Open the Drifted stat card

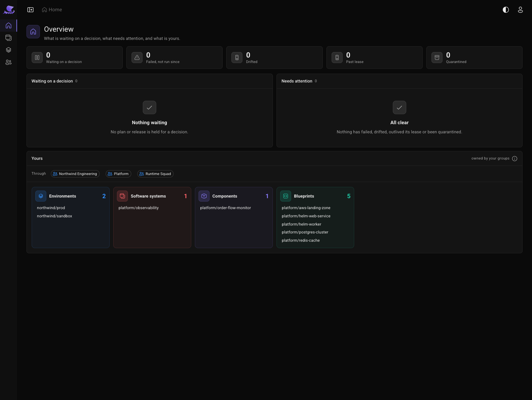tap(274, 58)
